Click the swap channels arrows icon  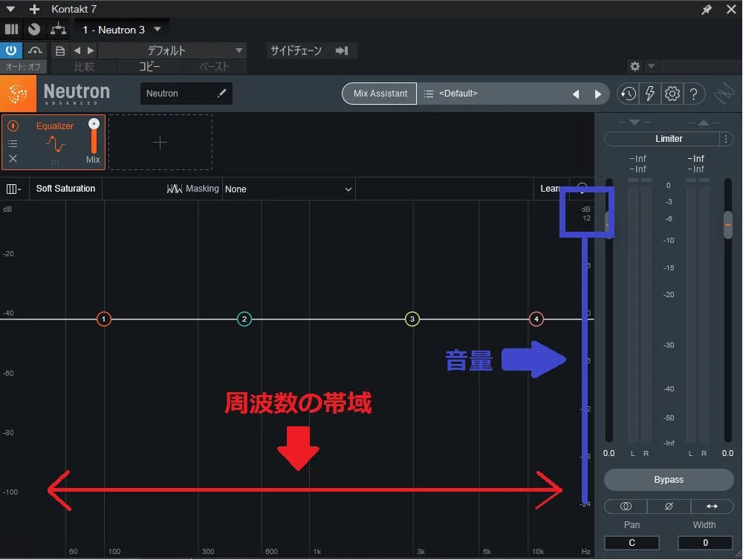[712, 506]
